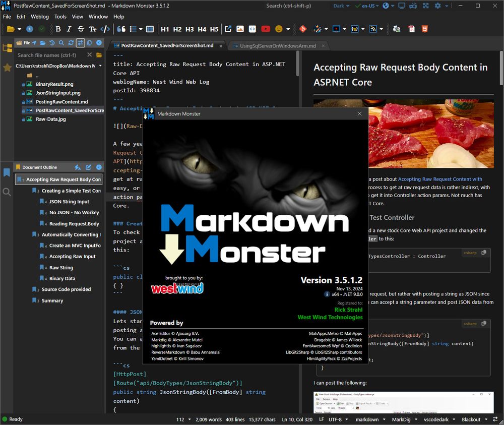This screenshot has height=425, width=504.
Task: Close the Markdown Monster about dialog
Action: click(x=360, y=114)
